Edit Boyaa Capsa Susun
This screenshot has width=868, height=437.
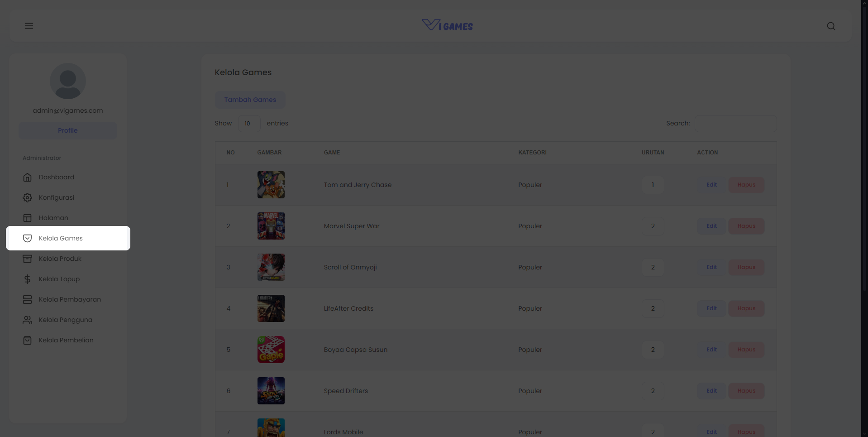click(x=711, y=350)
